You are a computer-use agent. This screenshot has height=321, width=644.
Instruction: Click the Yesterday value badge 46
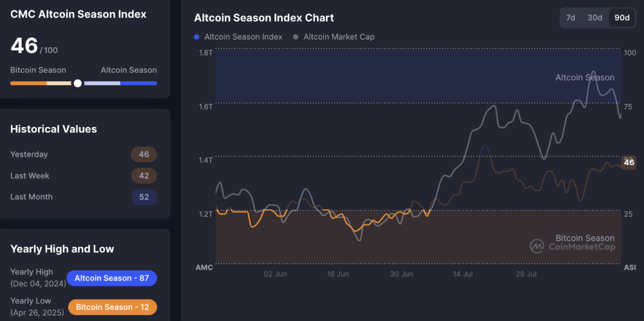click(143, 155)
